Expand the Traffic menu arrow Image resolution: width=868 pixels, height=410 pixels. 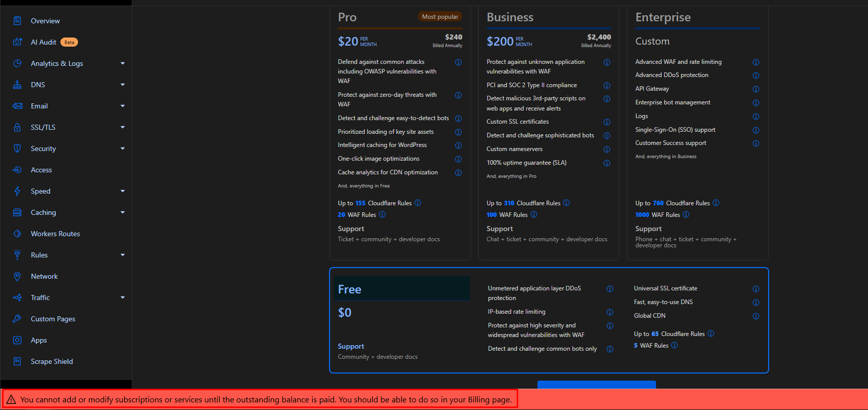(x=123, y=297)
